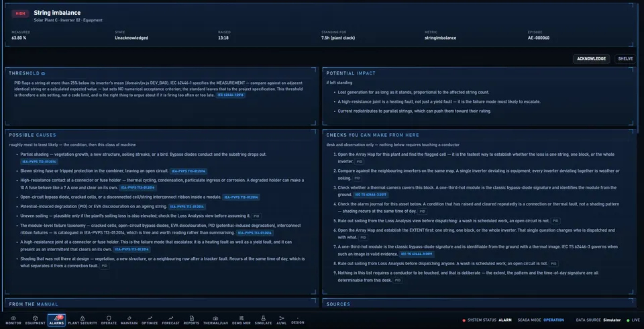644x329 pixels.
Task: Click the episode ID AE-000060
Action: click(x=539, y=38)
